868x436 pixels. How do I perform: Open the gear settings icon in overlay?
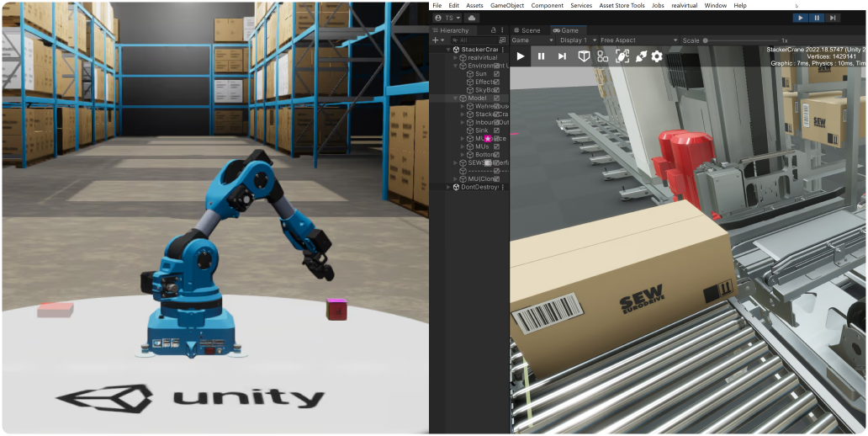pyautogui.click(x=657, y=56)
